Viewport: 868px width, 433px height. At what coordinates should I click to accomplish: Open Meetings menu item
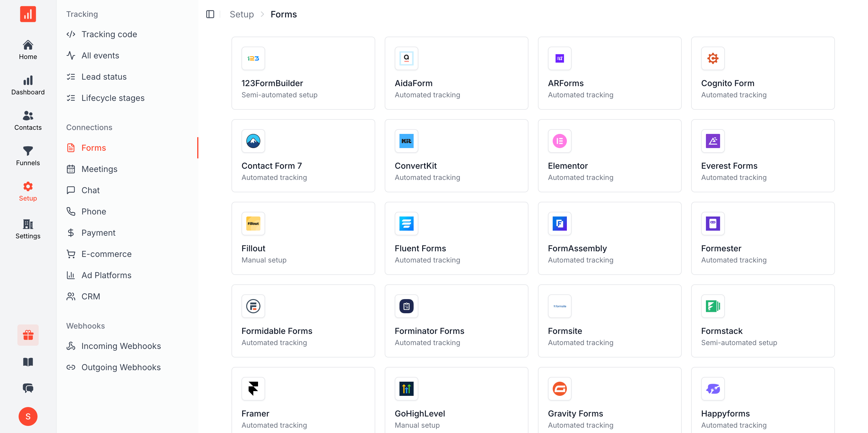(127, 169)
